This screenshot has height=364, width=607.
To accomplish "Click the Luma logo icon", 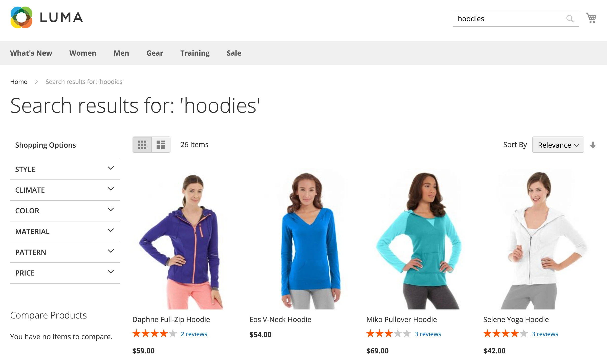I will pos(21,17).
